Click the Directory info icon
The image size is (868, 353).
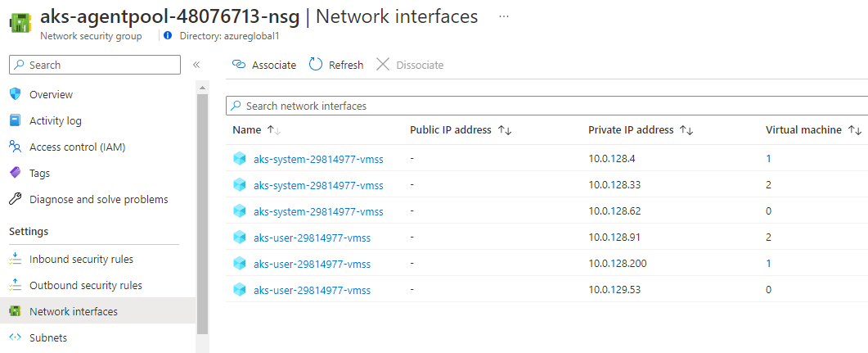pos(168,36)
